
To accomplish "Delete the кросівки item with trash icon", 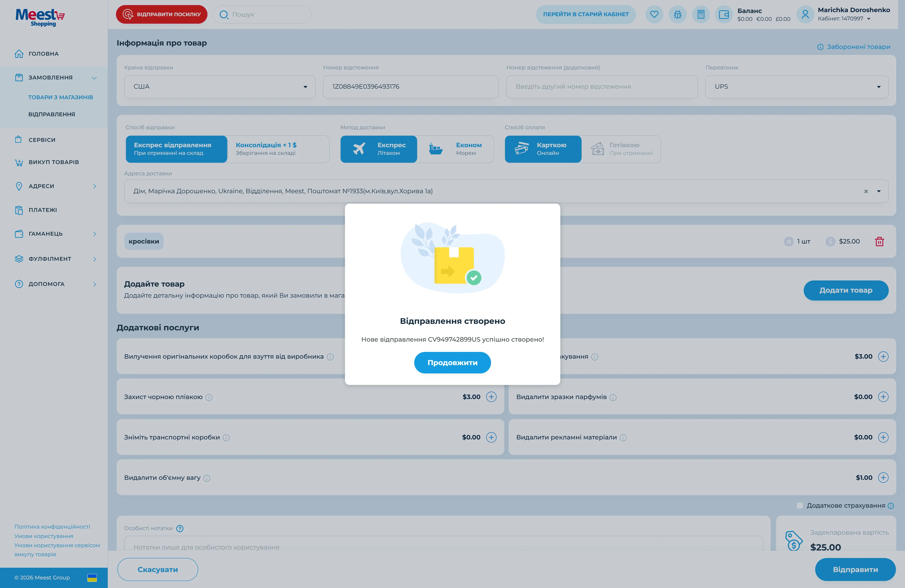I will tap(879, 241).
